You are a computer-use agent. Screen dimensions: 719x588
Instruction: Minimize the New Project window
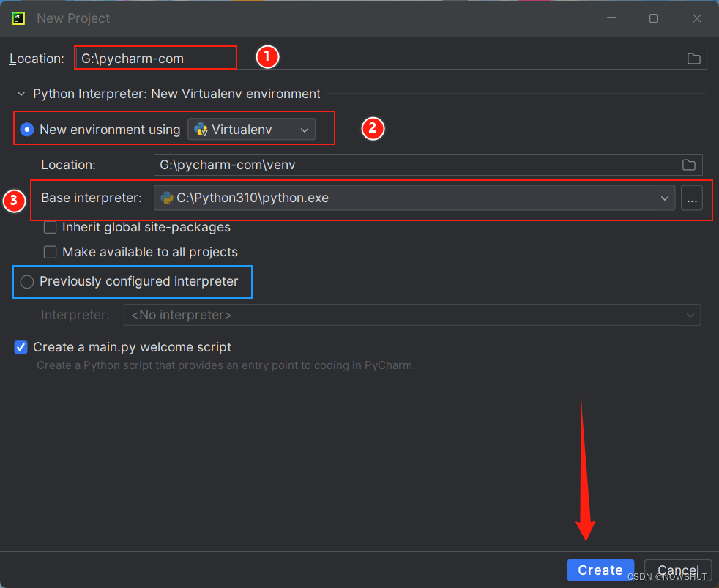pyautogui.click(x=611, y=18)
